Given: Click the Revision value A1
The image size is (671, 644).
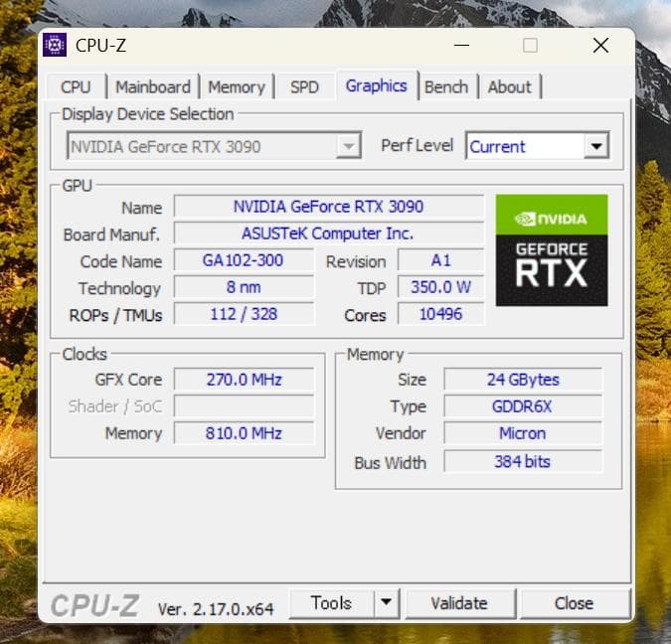Looking at the screenshot, I should pyautogui.click(x=440, y=260).
